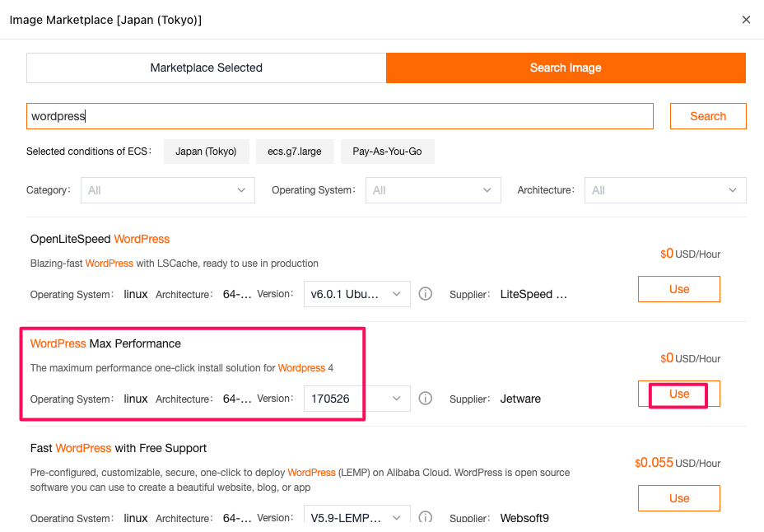This screenshot has height=532, width=764.
Task: Switch to Search Image tab
Action: [x=566, y=68]
